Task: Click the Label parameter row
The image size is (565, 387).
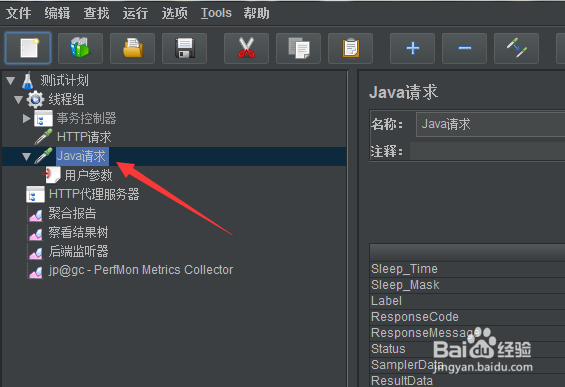Action: click(x=468, y=301)
